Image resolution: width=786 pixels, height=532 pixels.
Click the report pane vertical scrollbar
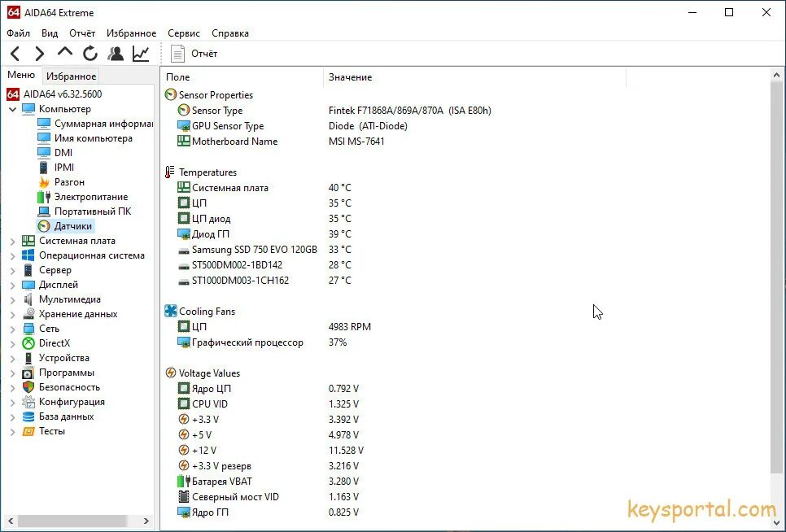click(x=776, y=278)
